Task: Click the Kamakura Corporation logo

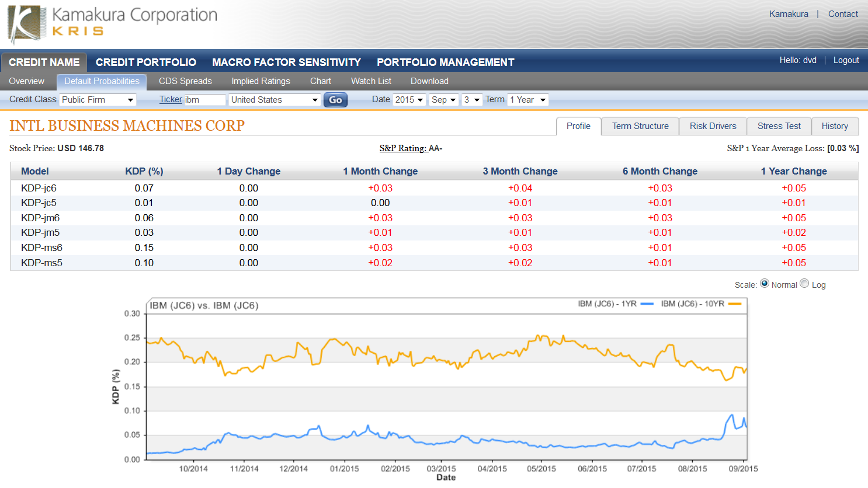Action: coord(113,25)
